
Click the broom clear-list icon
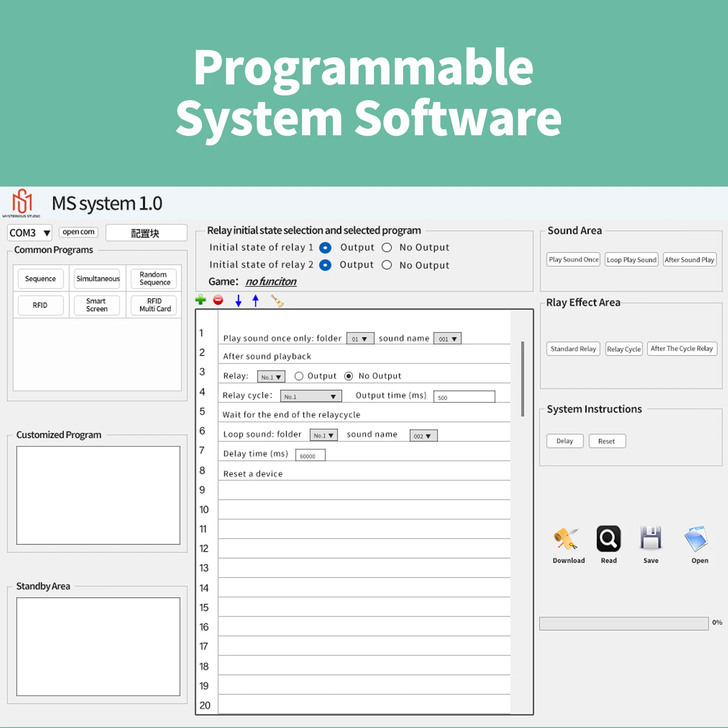(x=277, y=301)
